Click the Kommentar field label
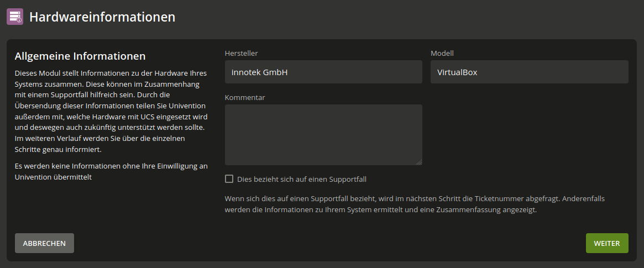This screenshot has width=644, height=268. point(245,98)
